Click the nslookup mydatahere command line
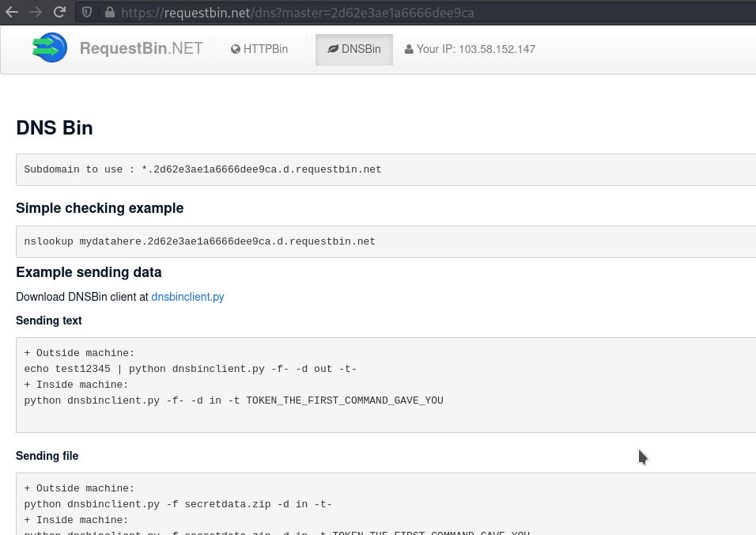 point(199,241)
